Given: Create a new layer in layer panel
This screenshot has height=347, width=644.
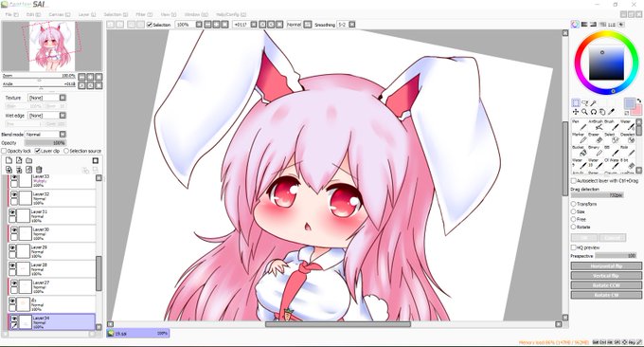Looking at the screenshot, I should [x=9, y=160].
